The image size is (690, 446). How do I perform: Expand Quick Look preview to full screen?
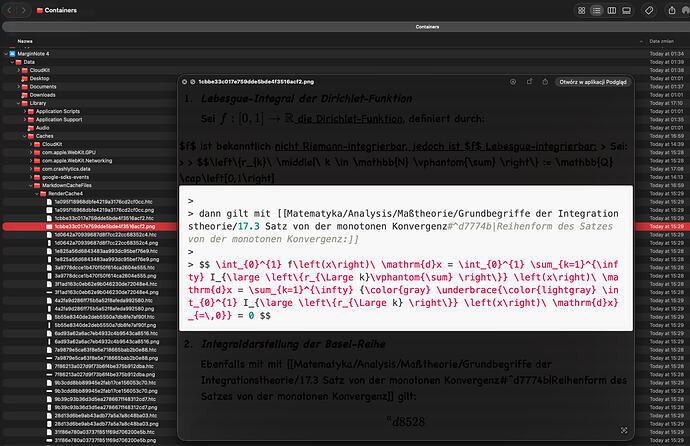click(193, 82)
